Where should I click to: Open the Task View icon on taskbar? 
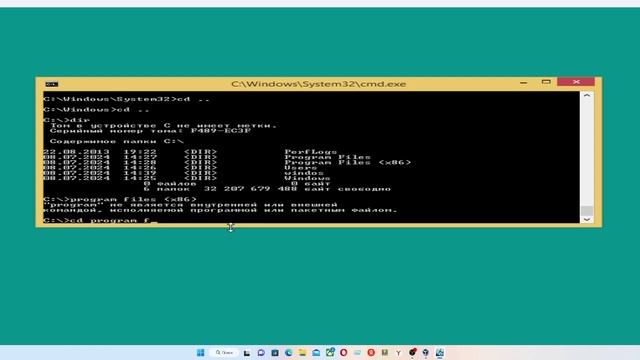(x=247, y=353)
